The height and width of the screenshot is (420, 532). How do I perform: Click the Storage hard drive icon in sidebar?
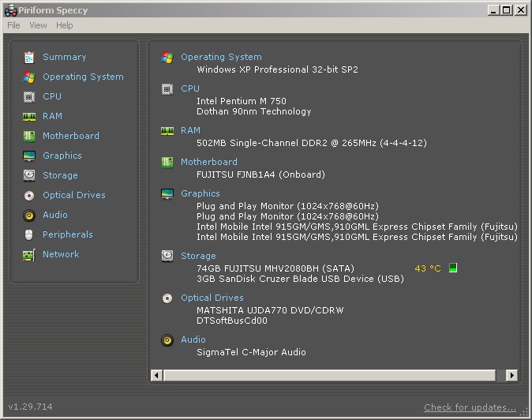coord(29,175)
